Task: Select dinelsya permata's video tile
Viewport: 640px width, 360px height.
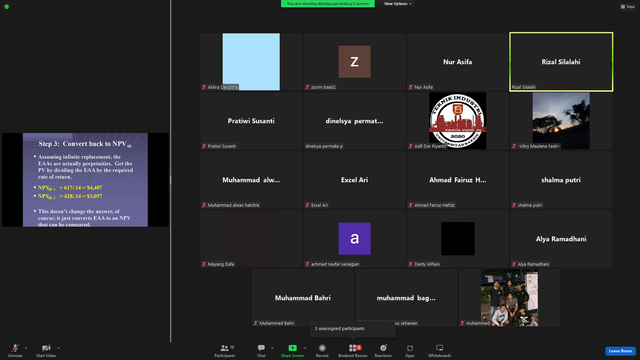Action: pyautogui.click(x=354, y=121)
